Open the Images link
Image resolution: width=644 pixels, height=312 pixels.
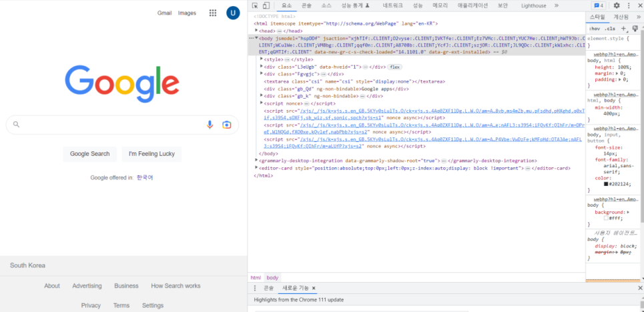click(x=187, y=13)
